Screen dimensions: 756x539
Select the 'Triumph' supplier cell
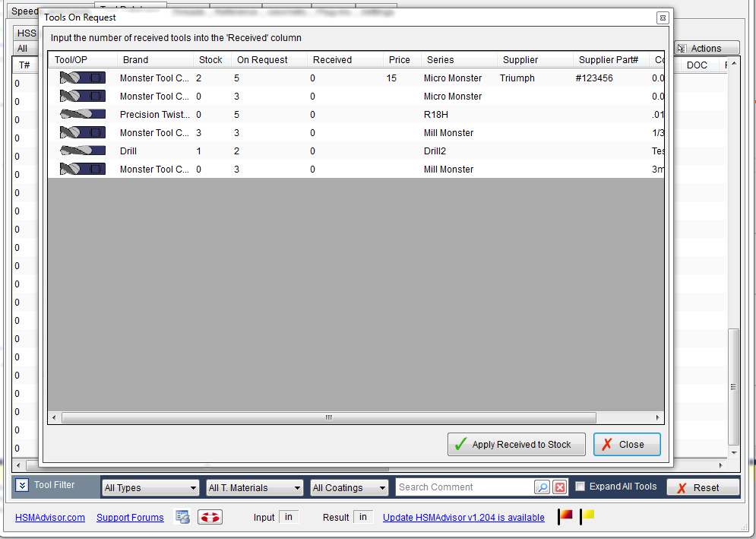(535, 78)
